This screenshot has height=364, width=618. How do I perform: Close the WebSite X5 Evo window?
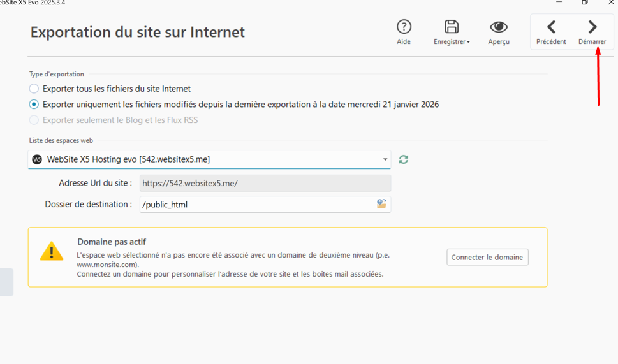click(610, 3)
